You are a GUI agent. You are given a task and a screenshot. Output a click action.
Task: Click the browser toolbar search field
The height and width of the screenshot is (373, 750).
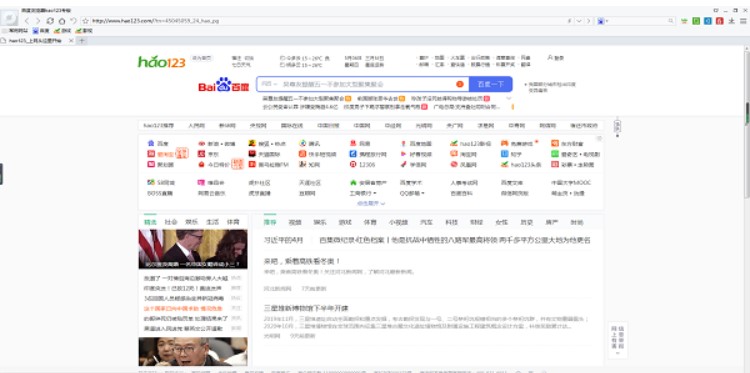(638, 21)
